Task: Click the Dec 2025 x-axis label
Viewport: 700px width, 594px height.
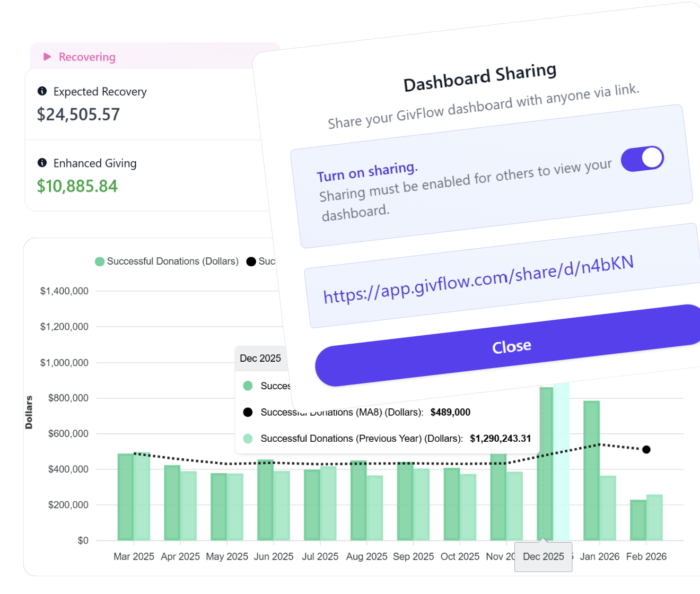Action: [x=543, y=556]
